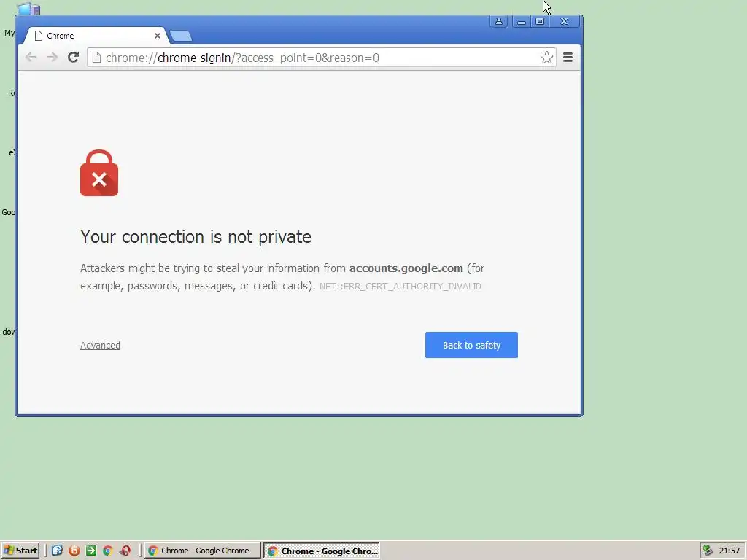
Task: Click the system tray network icon
Action: point(708,551)
